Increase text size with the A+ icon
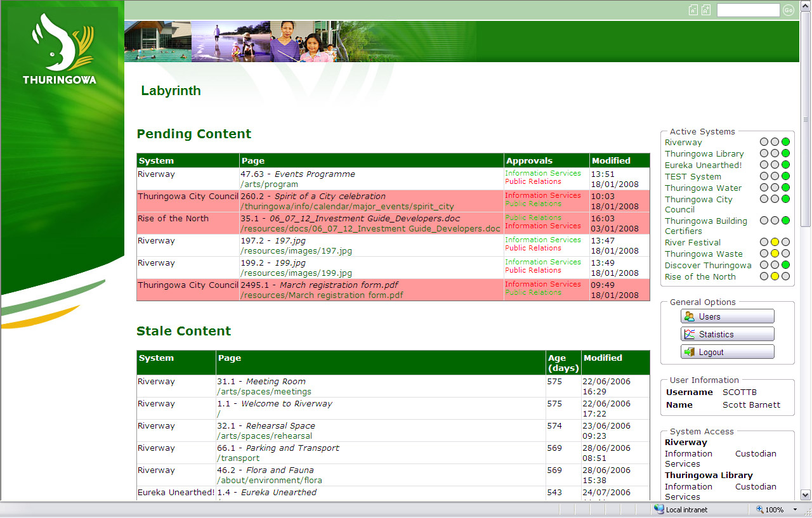 [706, 10]
